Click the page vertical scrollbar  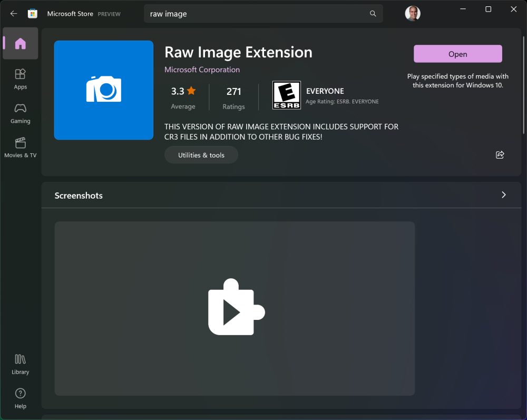point(523,85)
